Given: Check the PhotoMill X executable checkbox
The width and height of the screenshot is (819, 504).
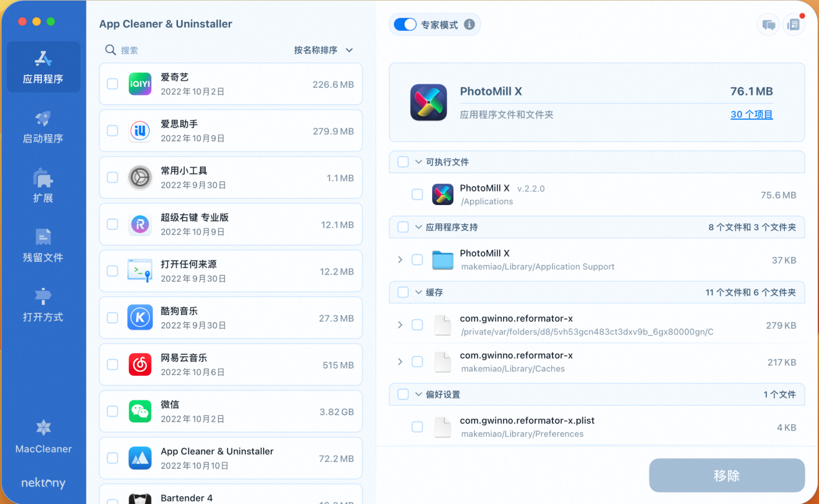Looking at the screenshot, I should 417,195.
